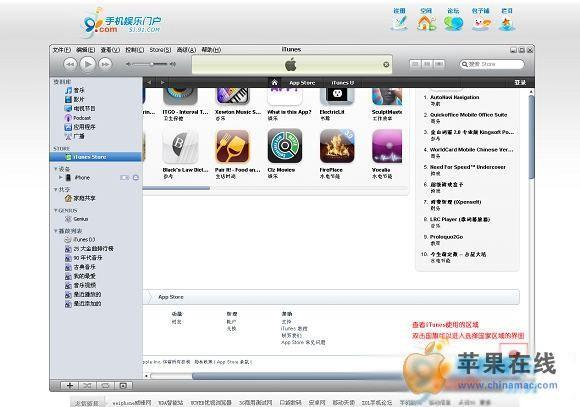Collapse the 播放列表 playlists section
The height and width of the screenshot is (407, 580).
[56, 231]
